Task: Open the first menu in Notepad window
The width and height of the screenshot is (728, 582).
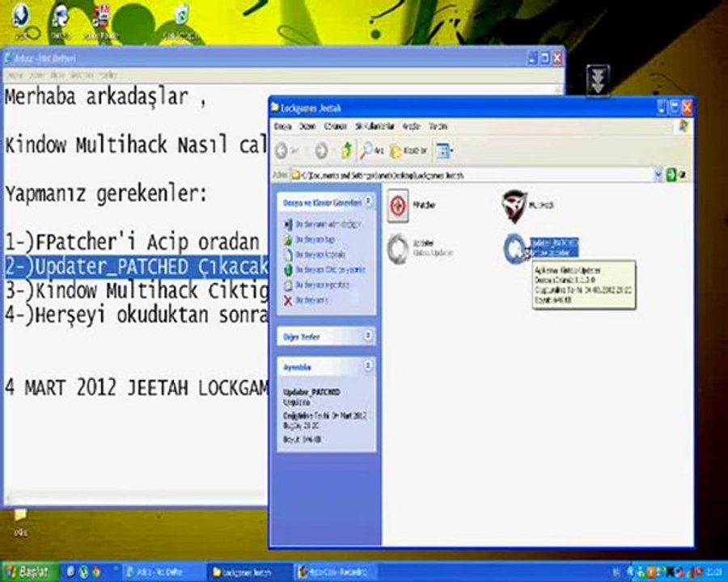Action: click(x=14, y=74)
